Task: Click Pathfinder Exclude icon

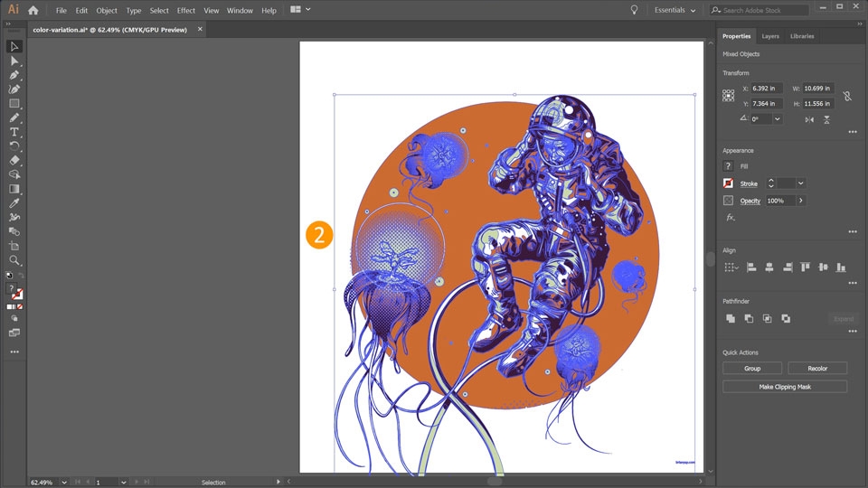Action: [x=786, y=319]
